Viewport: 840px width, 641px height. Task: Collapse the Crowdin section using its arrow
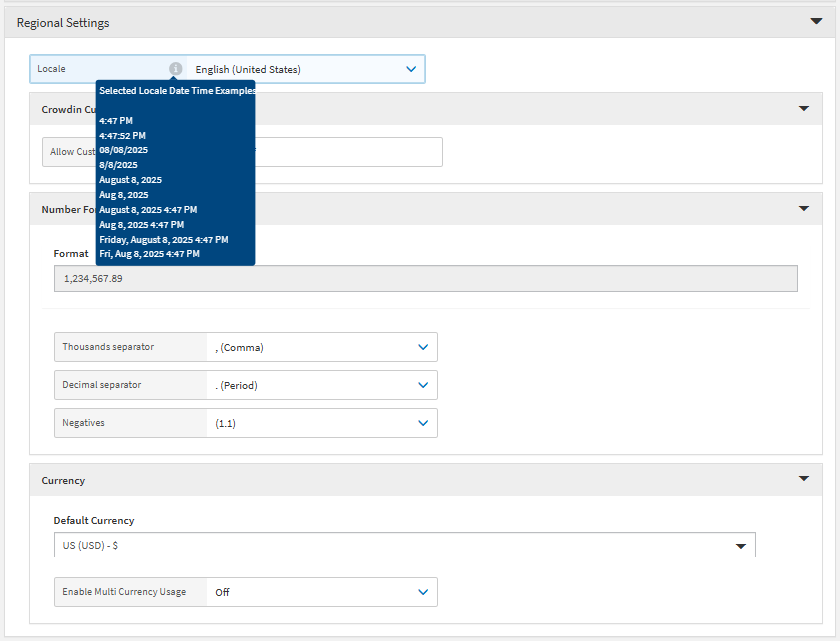point(803,108)
